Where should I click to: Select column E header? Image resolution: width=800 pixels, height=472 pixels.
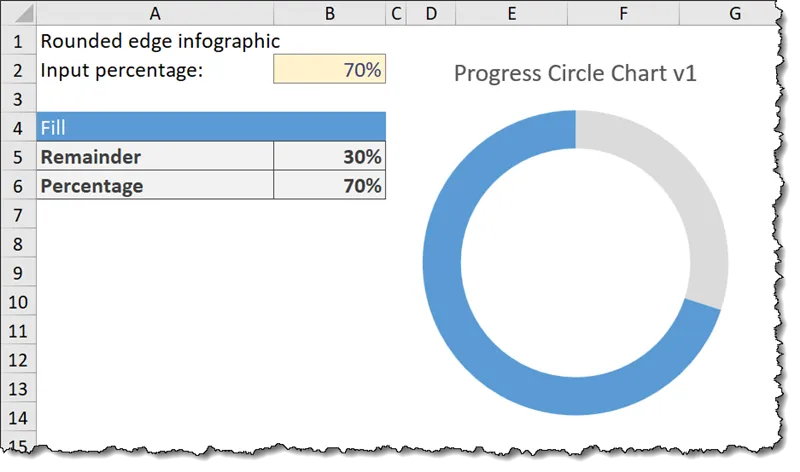(511, 14)
